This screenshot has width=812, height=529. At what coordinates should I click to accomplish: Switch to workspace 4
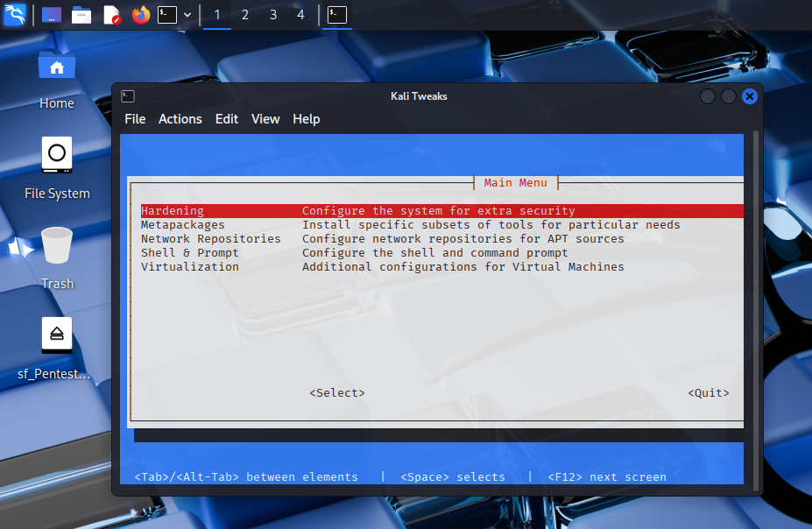point(301,15)
